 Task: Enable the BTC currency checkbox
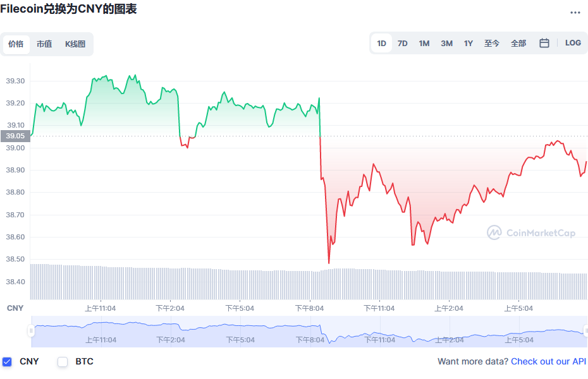[63, 362]
